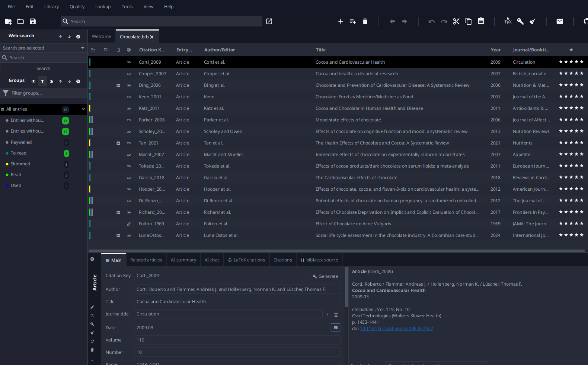Go forward with the right arrow toolbar icon

click(405, 22)
